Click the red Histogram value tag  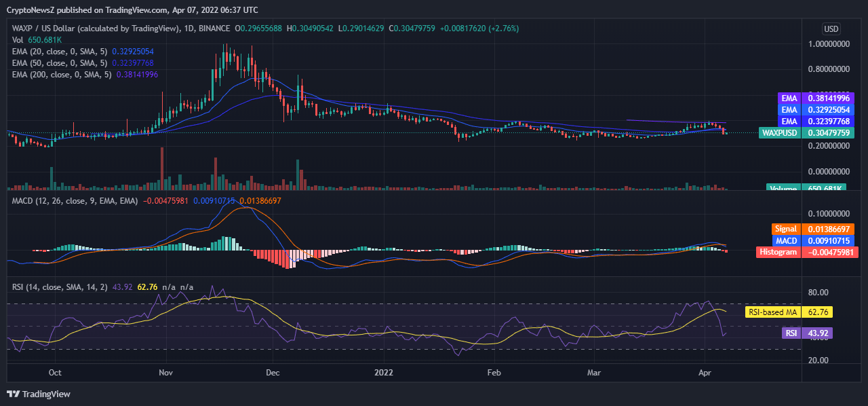(806, 252)
